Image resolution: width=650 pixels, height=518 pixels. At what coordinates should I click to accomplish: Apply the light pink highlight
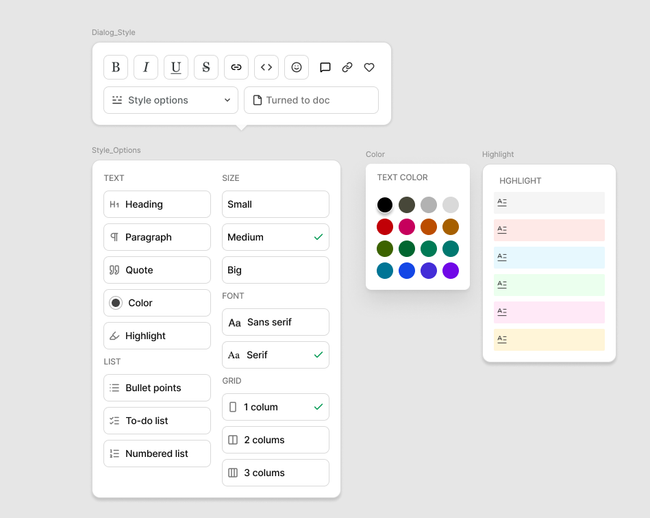pyautogui.click(x=549, y=312)
